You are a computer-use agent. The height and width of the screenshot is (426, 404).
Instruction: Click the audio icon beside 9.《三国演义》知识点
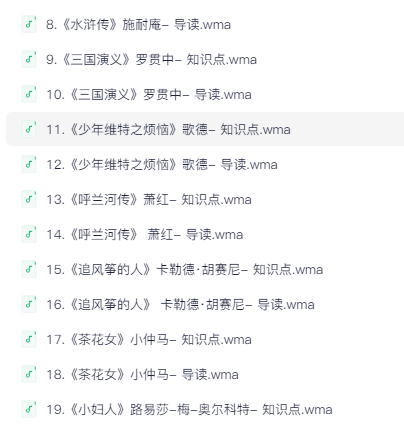(x=29, y=59)
